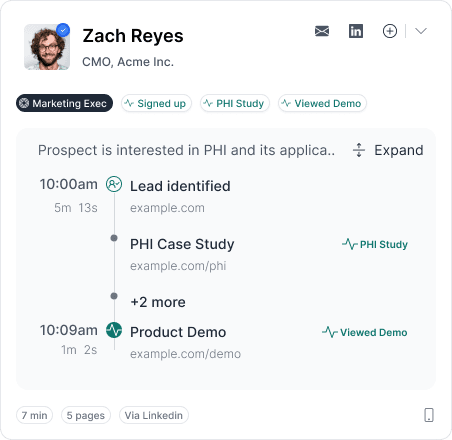The height and width of the screenshot is (440, 452).
Task: Open the example.com/demo link
Action: click(x=185, y=354)
